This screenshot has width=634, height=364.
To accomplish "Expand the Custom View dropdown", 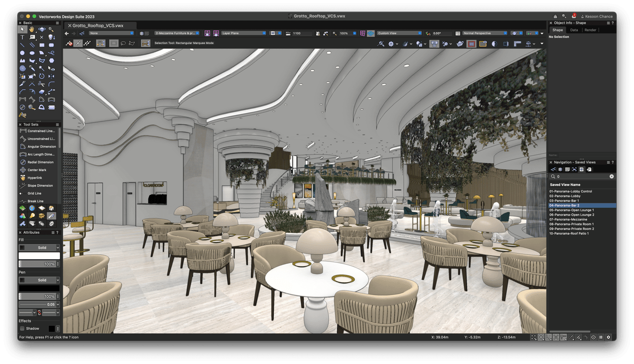I will point(399,33).
